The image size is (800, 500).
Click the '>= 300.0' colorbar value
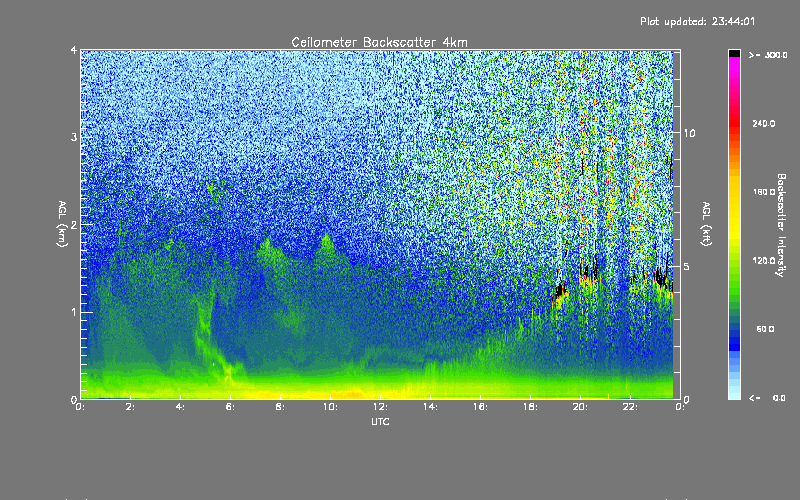768,55
